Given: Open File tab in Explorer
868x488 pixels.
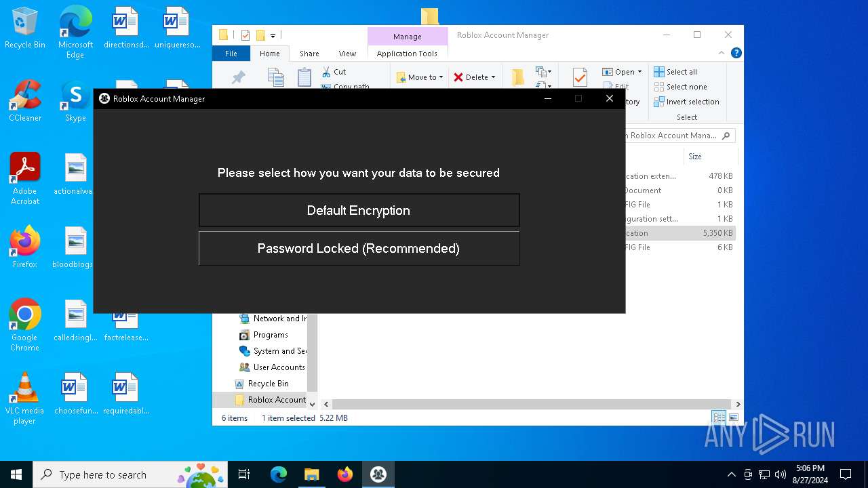Looking at the screenshot, I should pyautogui.click(x=231, y=54).
